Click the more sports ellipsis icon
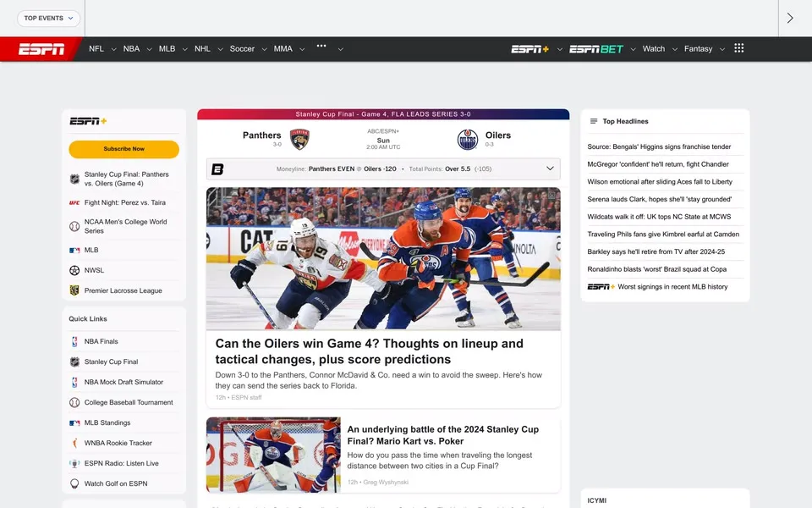This screenshot has height=508, width=812. [x=321, y=46]
